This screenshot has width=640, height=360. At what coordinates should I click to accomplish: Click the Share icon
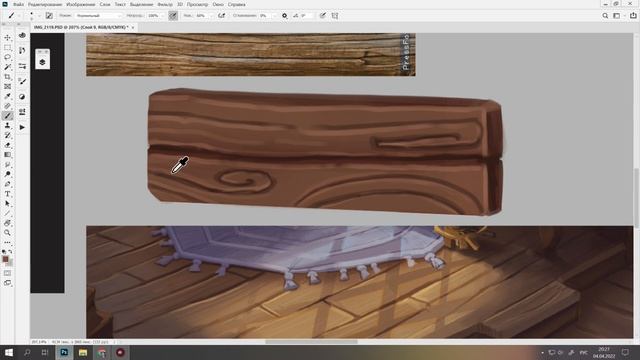(x=633, y=16)
